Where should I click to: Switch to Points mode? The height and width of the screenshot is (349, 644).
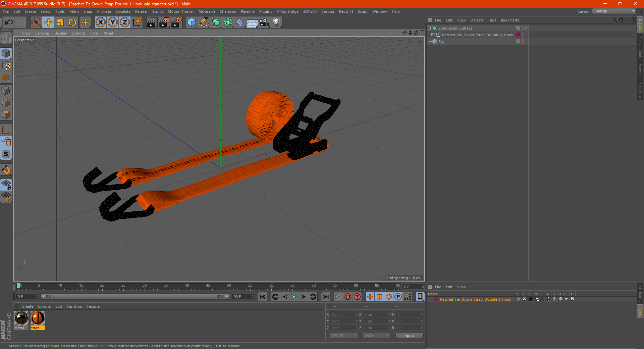(6, 90)
